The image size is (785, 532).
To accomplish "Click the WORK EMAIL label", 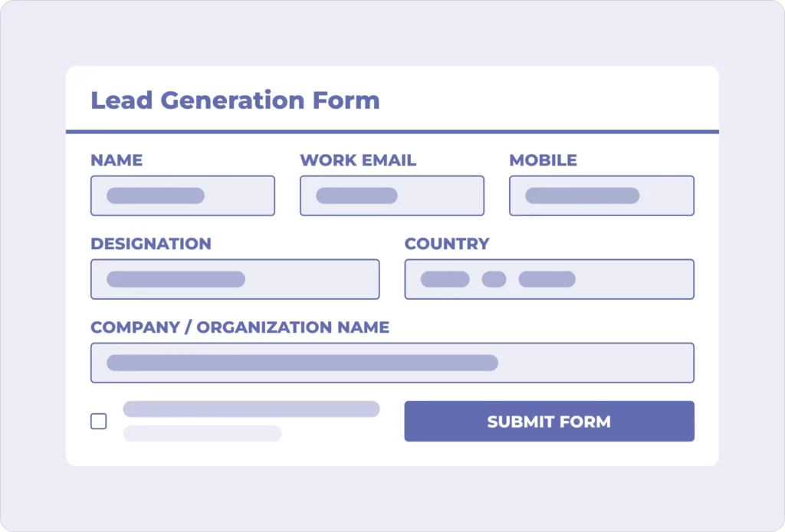I will tap(358, 160).
